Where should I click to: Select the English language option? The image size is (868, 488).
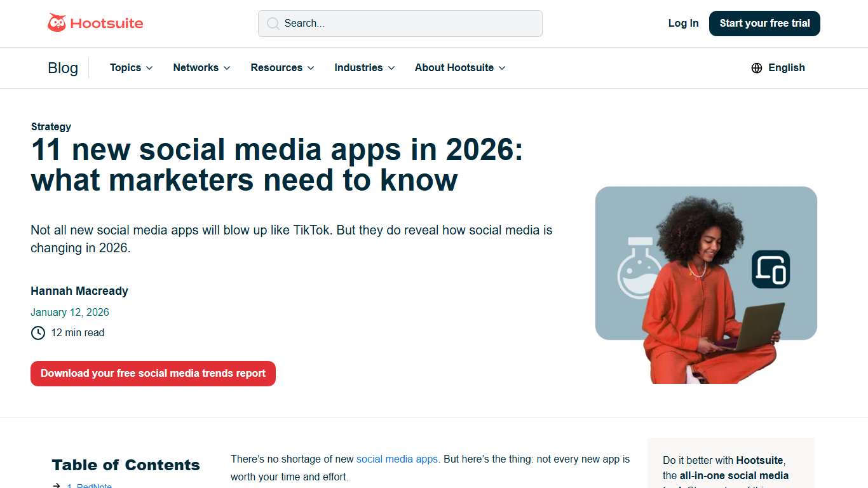pyautogui.click(x=787, y=67)
